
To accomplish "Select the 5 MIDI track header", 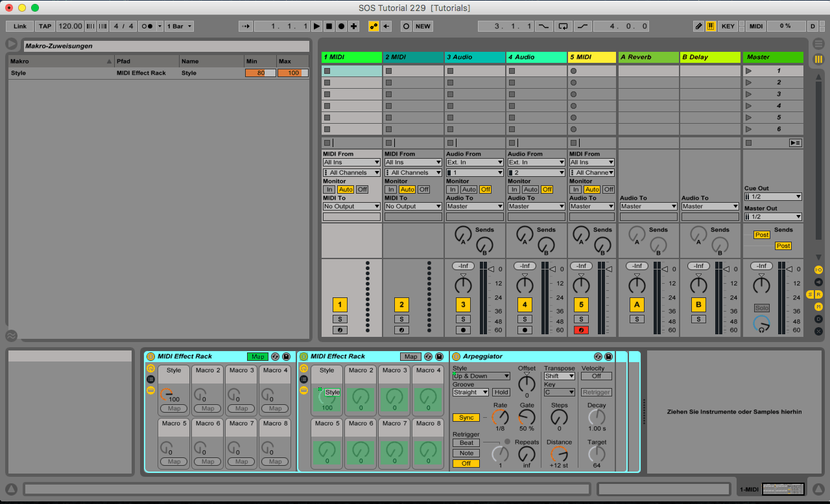I will point(591,57).
